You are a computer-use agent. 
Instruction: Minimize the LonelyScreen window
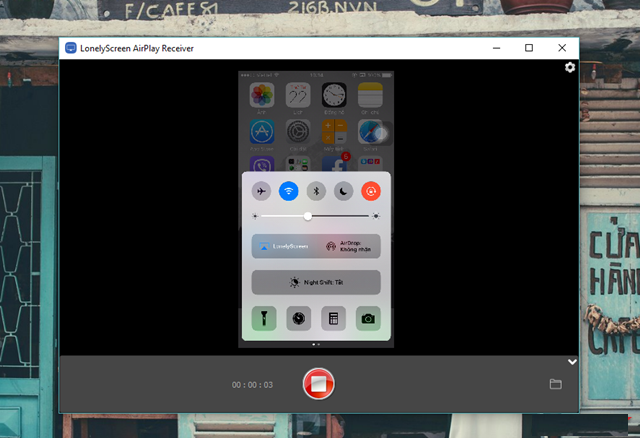(496, 48)
